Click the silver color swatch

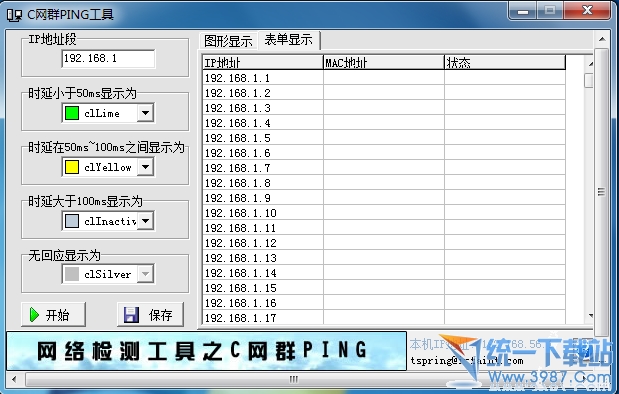(71, 274)
